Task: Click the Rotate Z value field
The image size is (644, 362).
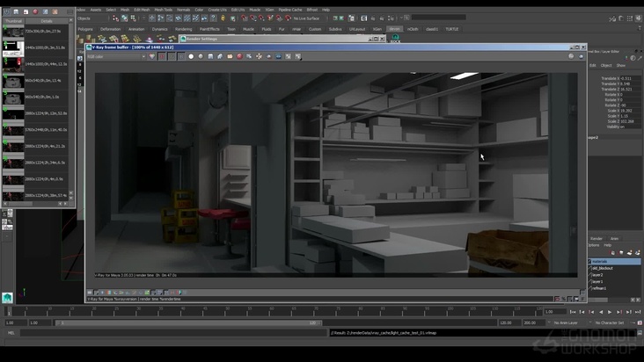Action: (630, 105)
